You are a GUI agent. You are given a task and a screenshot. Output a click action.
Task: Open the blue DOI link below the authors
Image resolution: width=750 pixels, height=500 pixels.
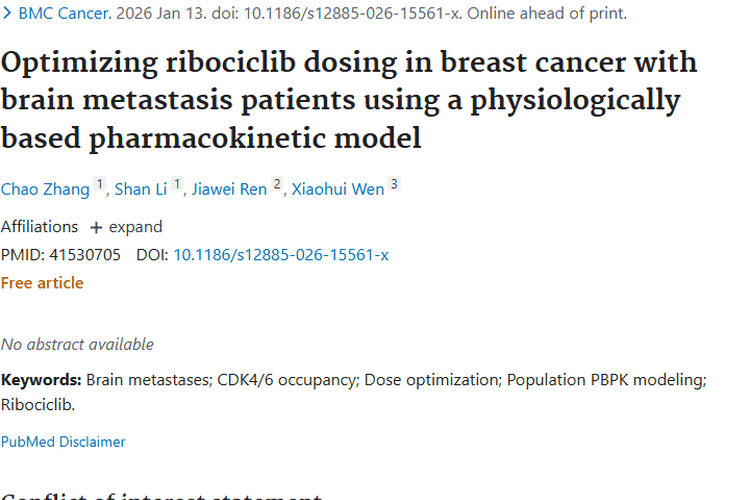pos(281,255)
